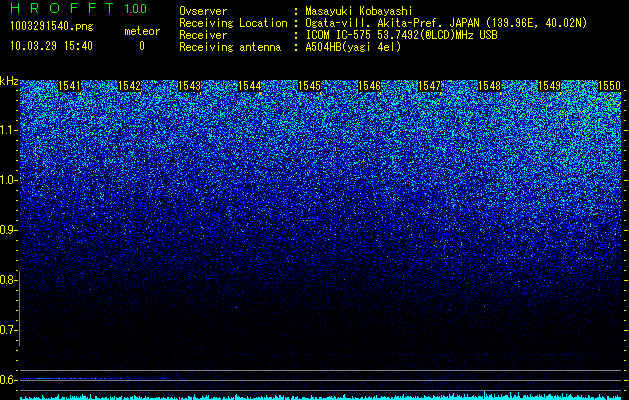Viewport: 629px width, 400px height.
Task: Select observer name Masayuki Kobayashi
Action: (x=359, y=11)
